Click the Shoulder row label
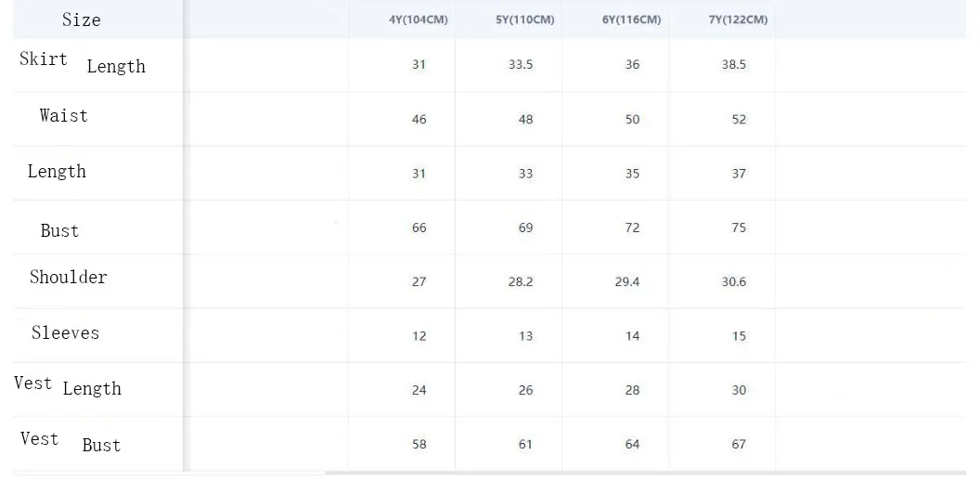The width and height of the screenshot is (980, 481). pyautogui.click(x=69, y=277)
